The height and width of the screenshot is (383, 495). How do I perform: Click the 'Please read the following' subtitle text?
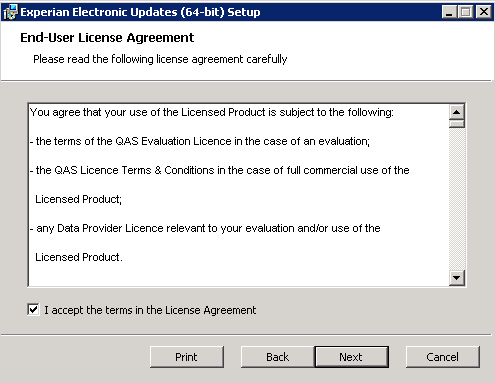[x=160, y=59]
